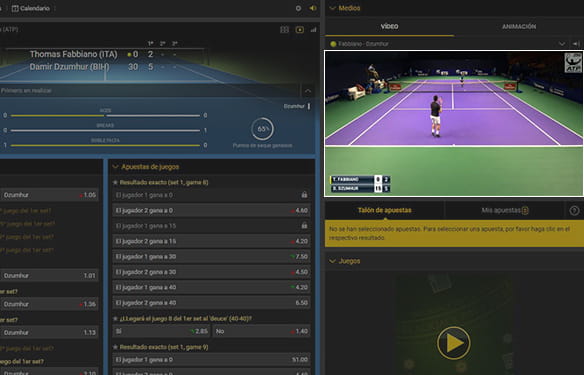Image resolution: width=584 pixels, height=375 pixels.
Task: Collapse the Apuestas de juegos section
Action: (115, 167)
